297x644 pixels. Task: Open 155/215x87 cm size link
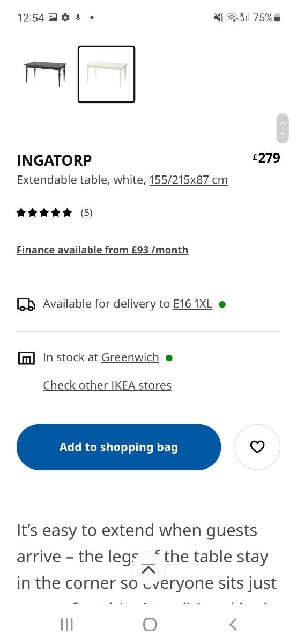tap(189, 180)
